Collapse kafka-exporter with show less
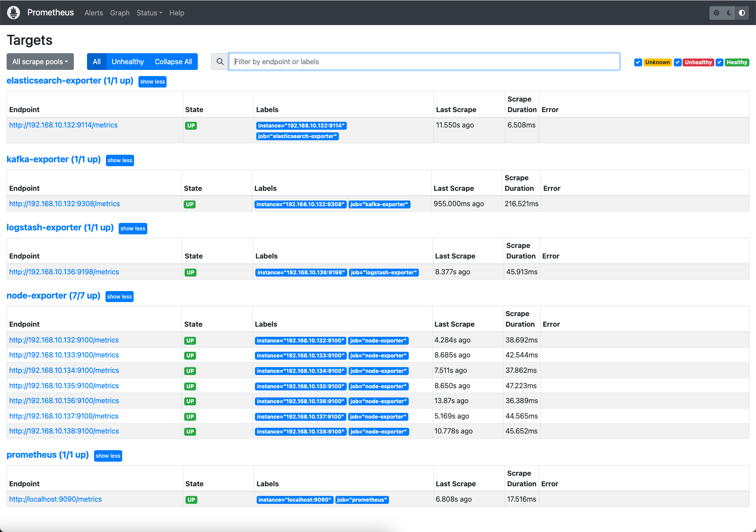 tap(120, 160)
